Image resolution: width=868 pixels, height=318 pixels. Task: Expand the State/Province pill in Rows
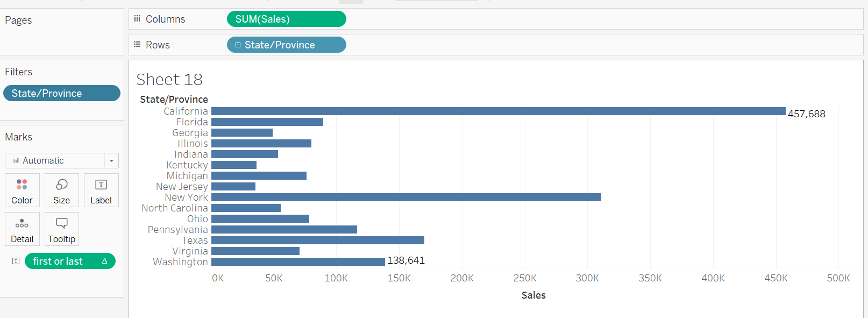coord(238,45)
